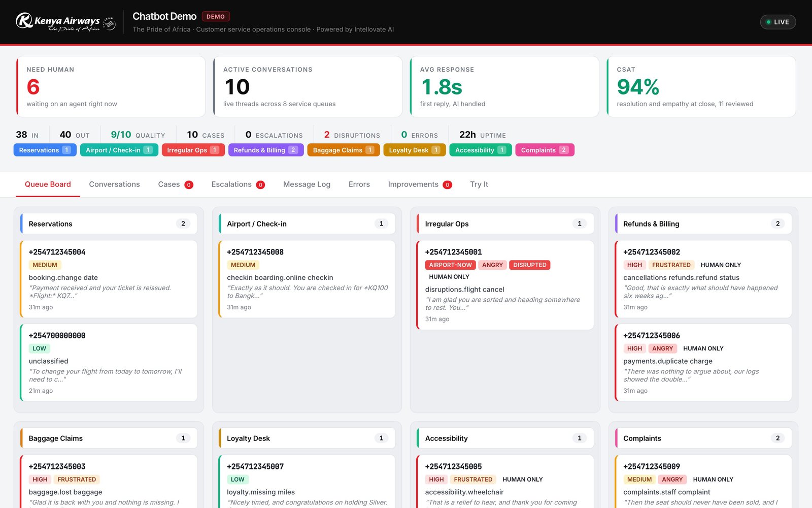This screenshot has width=812, height=508.
Task: Open the Active Conversations stat card
Action: click(308, 87)
